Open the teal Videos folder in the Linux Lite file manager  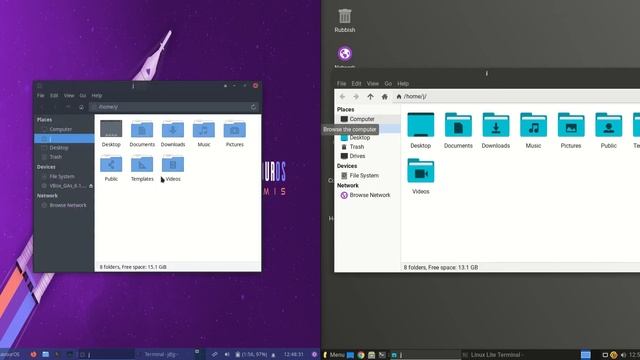pos(420,171)
